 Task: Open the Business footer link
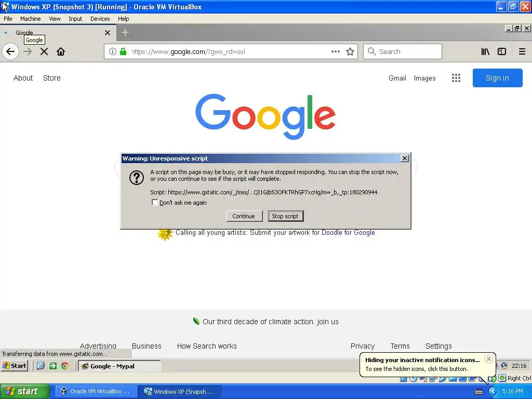147,346
